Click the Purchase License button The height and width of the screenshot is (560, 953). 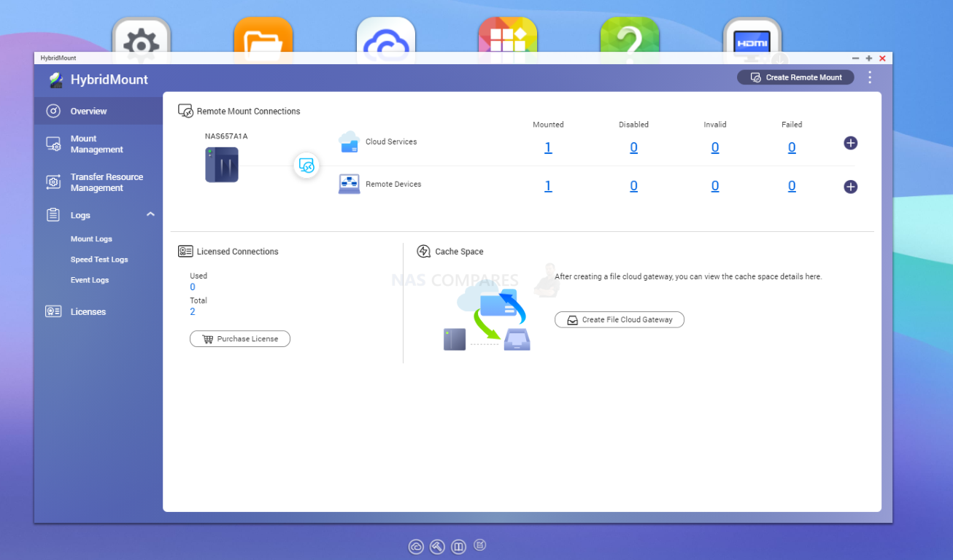[240, 339]
